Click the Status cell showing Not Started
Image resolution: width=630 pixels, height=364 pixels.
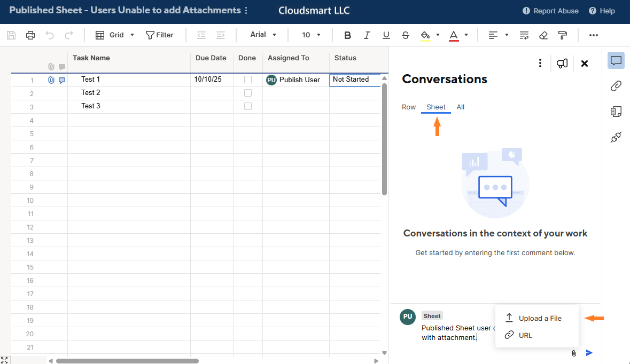pos(355,80)
